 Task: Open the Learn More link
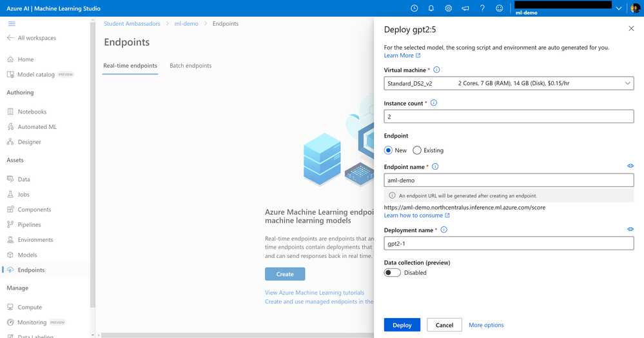[x=402, y=55]
